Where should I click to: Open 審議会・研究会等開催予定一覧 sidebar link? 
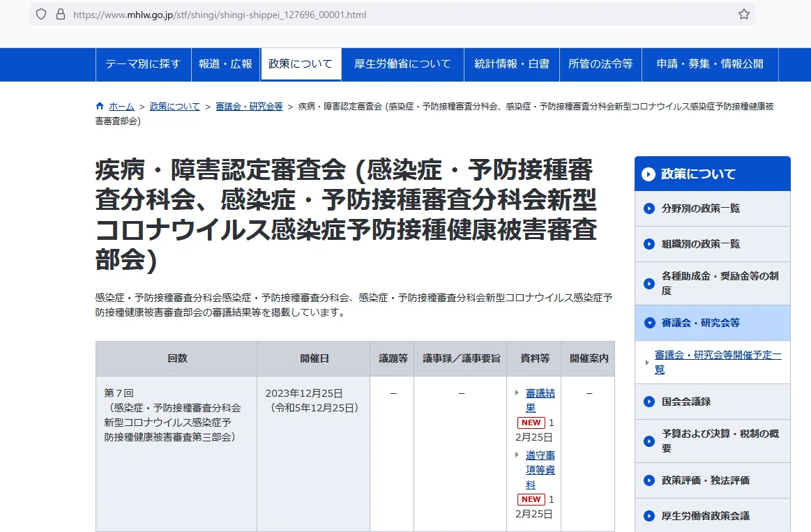point(718,363)
